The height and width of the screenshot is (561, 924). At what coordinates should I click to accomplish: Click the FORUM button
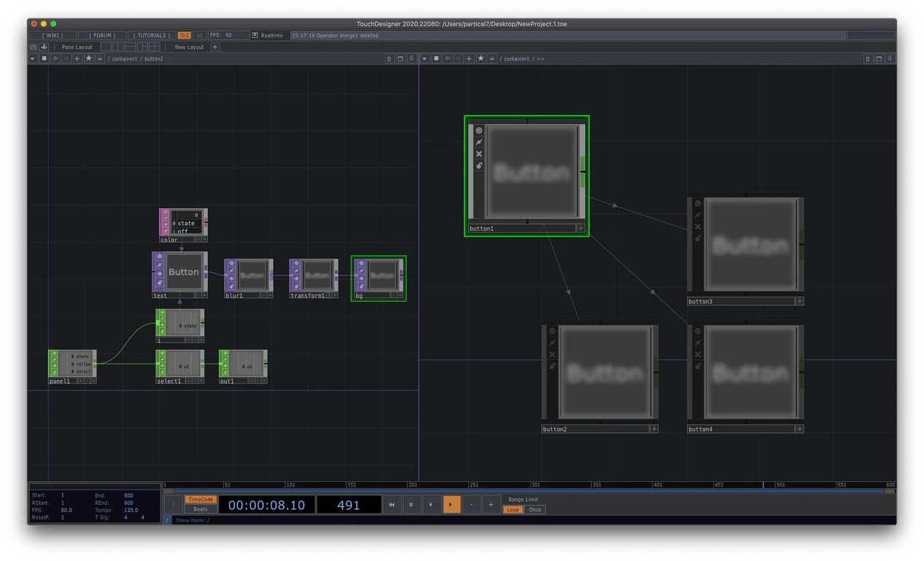point(101,35)
